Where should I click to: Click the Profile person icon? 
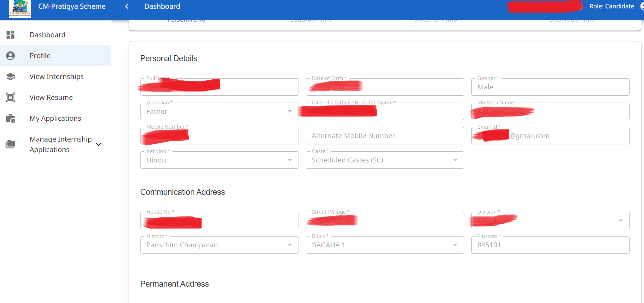click(10, 56)
